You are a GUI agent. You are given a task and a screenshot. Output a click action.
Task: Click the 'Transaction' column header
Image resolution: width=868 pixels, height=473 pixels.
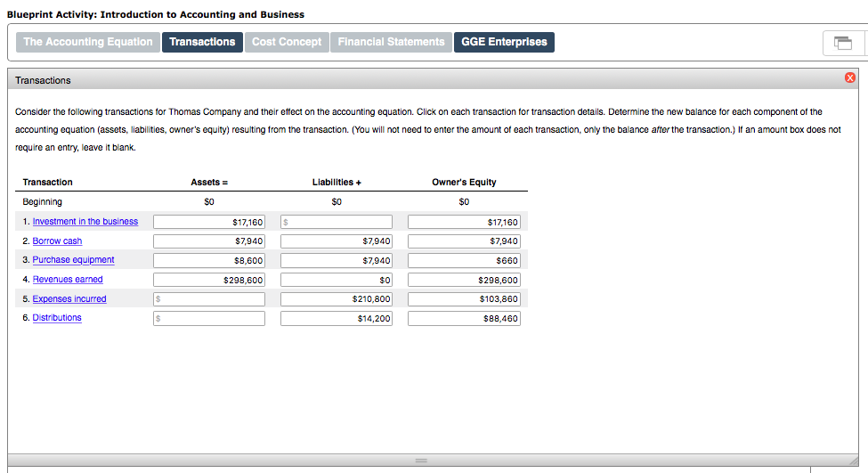click(47, 183)
